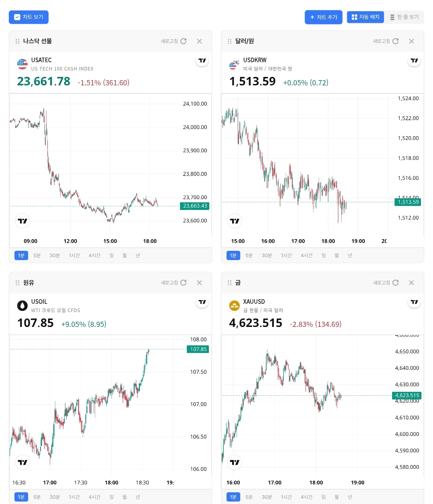This screenshot has width=433, height=504.
Task: Select 4시간 interval on 금 chart
Action: [307, 497]
